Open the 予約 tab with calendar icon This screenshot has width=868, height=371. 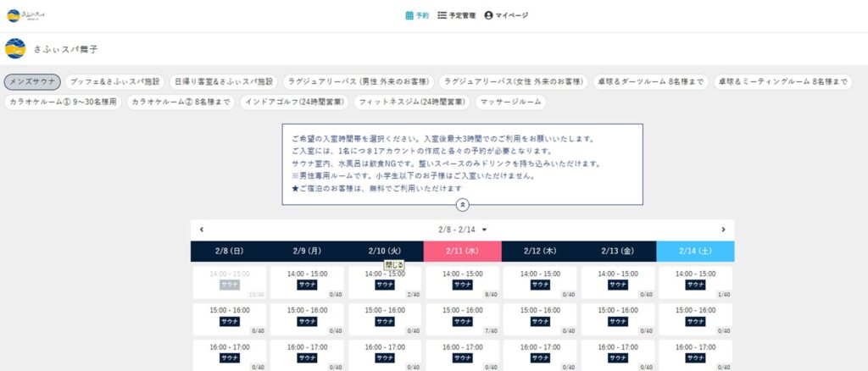[417, 15]
